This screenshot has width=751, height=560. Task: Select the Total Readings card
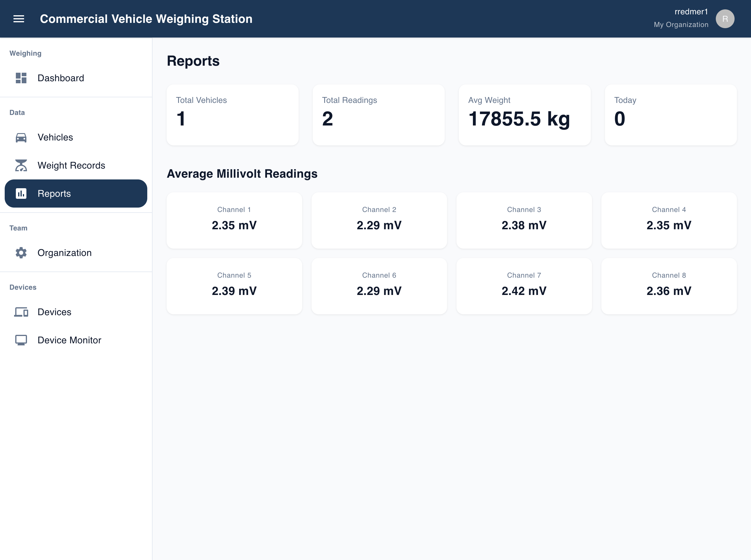click(x=378, y=115)
